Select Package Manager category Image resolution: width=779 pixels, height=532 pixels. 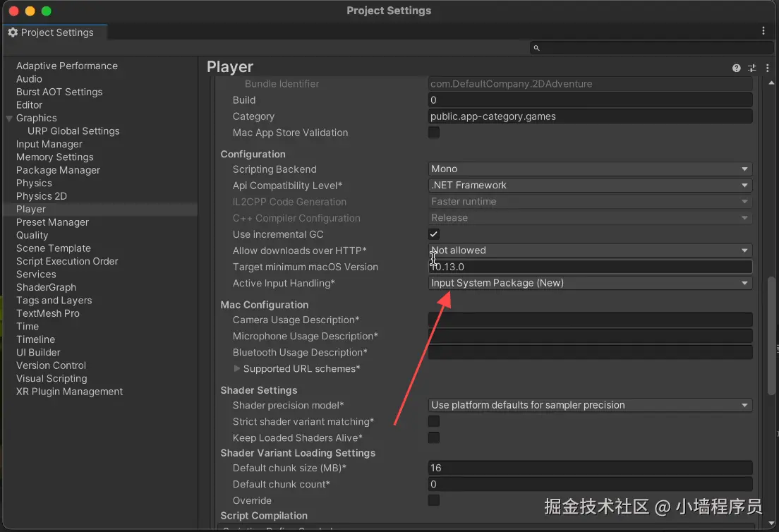click(58, 170)
